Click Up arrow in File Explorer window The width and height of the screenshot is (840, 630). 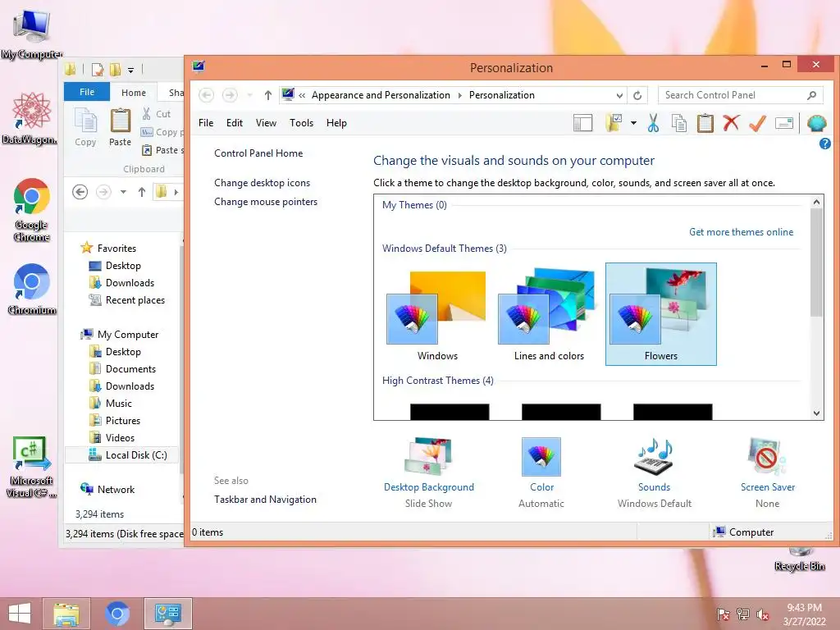(x=141, y=192)
